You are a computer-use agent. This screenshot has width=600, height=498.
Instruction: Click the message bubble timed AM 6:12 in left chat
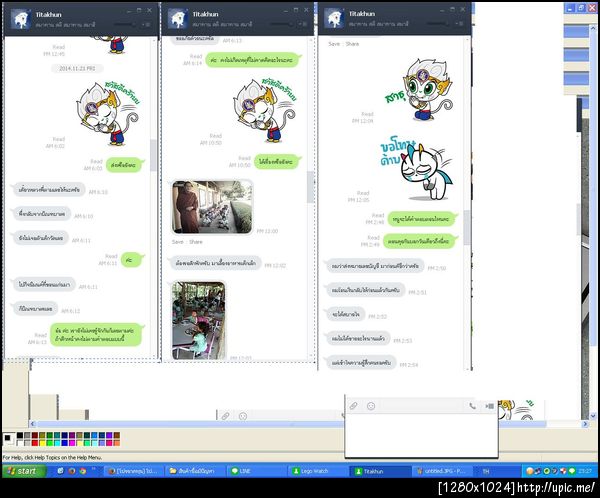click(36, 309)
